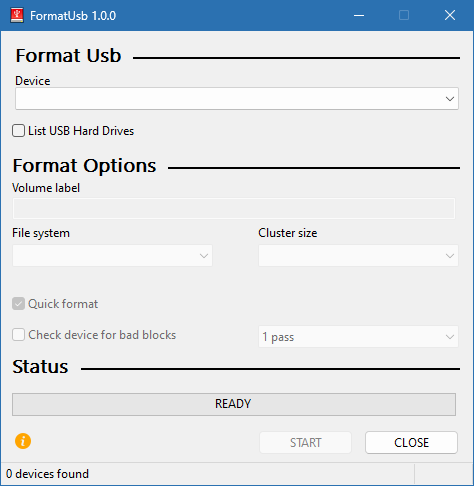
Task: Click the 'FormatUsb 1.0.0' title text
Action: click(73, 16)
